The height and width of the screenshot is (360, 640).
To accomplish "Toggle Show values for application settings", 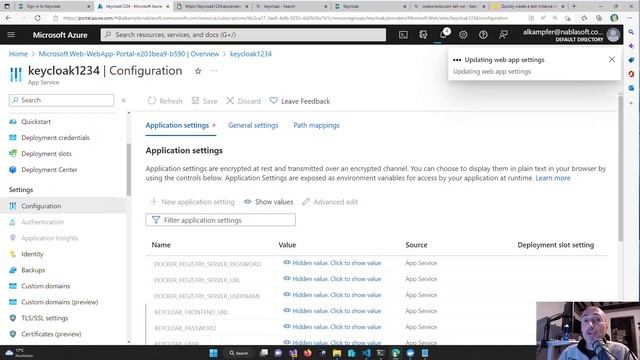I will tap(269, 202).
